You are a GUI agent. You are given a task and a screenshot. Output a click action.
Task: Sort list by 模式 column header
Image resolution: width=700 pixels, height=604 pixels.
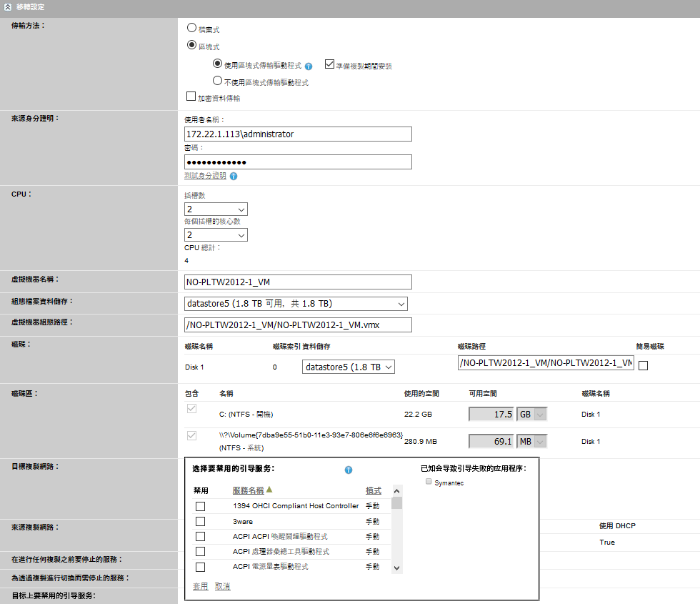click(374, 490)
